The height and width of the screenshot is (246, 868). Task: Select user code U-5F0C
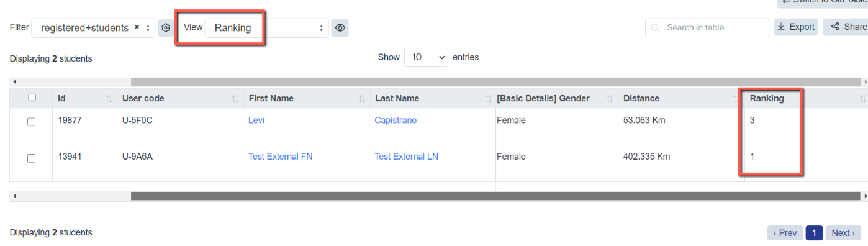tap(137, 121)
